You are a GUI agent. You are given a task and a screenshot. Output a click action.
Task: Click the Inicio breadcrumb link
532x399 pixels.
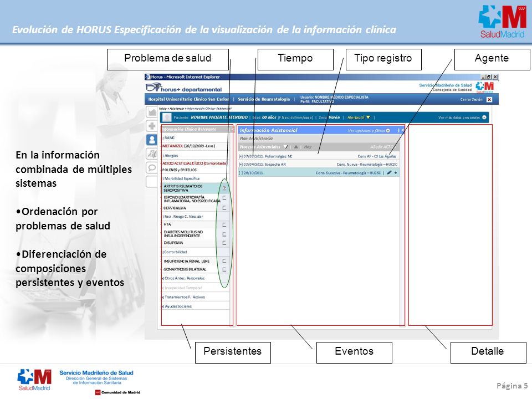tap(163, 109)
